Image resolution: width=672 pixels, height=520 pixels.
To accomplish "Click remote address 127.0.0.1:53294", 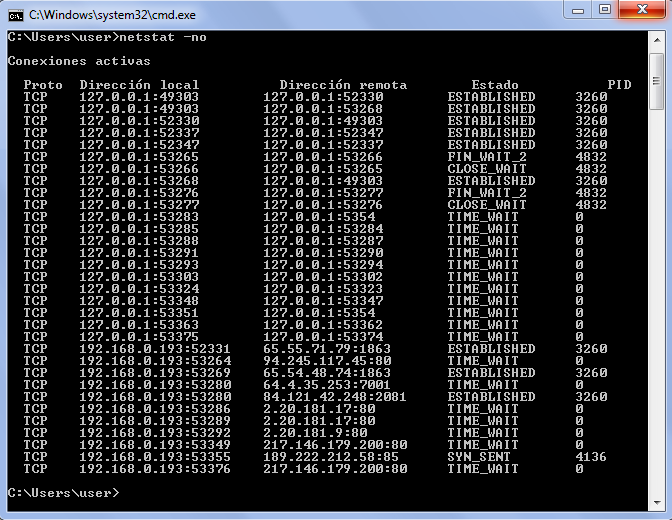I will click(x=323, y=265).
